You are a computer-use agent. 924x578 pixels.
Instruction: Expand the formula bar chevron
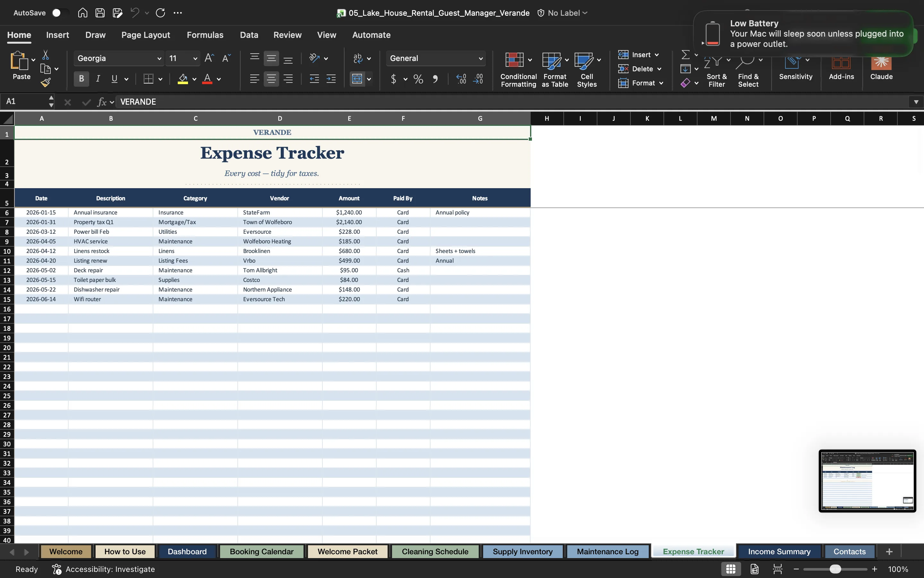[916, 102]
